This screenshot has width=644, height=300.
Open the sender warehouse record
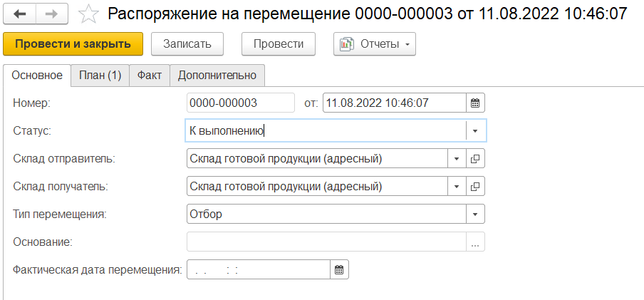point(476,158)
